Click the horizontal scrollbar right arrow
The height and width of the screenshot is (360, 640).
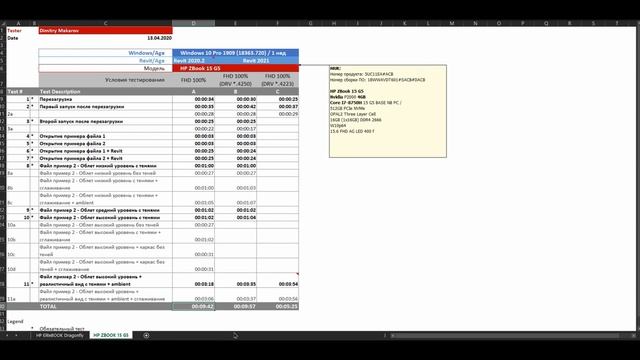[x=633, y=336]
